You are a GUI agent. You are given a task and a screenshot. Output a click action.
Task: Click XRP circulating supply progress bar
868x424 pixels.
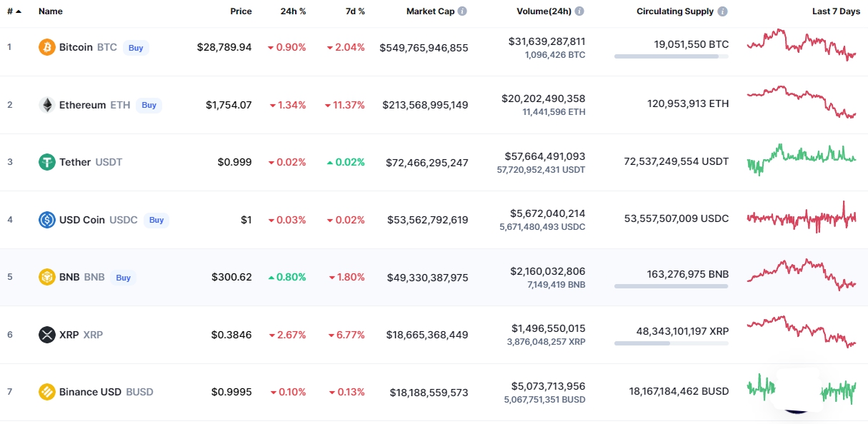tap(672, 343)
